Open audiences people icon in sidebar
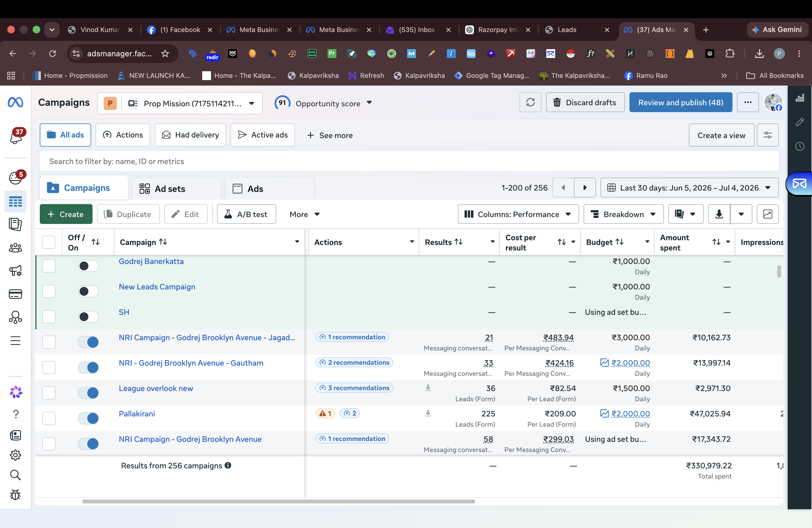Image resolution: width=812 pixels, height=528 pixels. pyautogui.click(x=15, y=248)
